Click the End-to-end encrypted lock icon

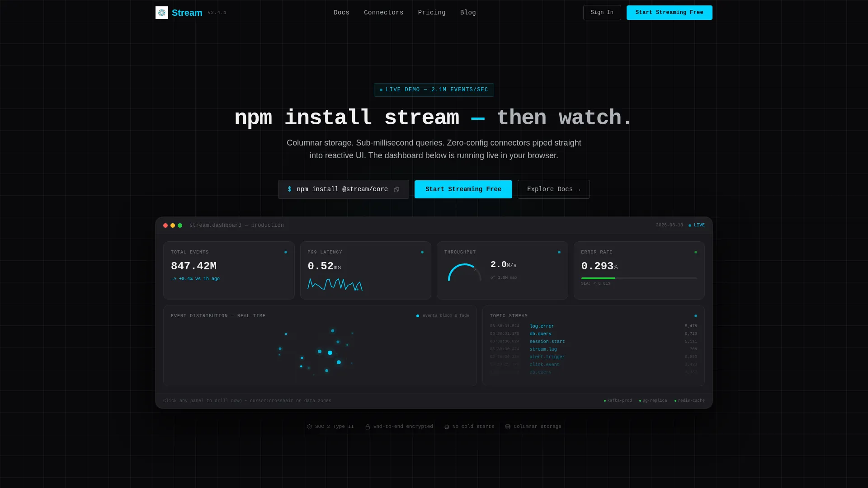pyautogui.click(x=368, y=427)
